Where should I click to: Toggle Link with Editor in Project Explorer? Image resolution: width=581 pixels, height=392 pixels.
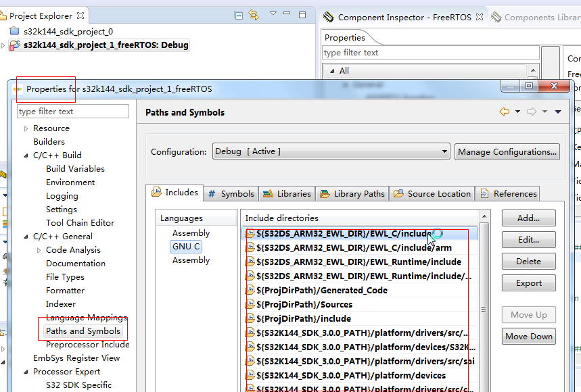click(x=254, y=15)
